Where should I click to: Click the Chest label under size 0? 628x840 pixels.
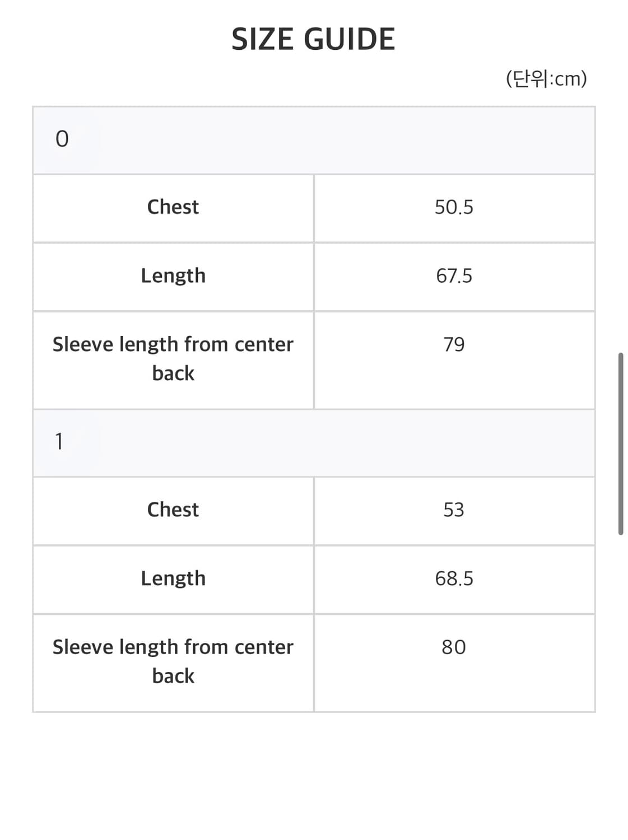pos(173,207)
